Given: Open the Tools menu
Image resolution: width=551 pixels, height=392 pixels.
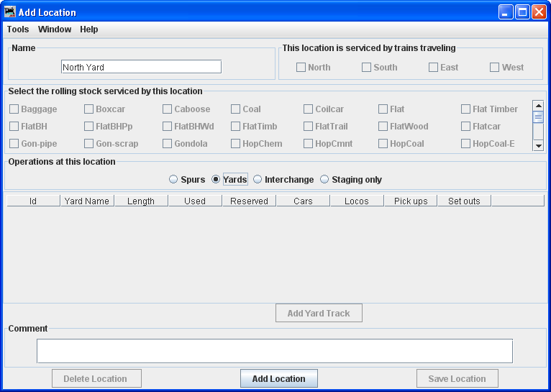Looking at the screenshot, I should tap(18, 29).
